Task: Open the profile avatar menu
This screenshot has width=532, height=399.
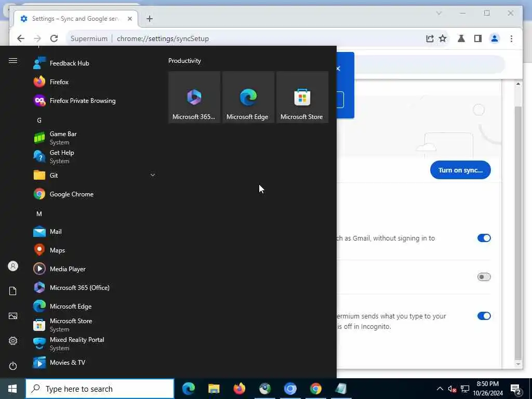Action: point(495,38)
